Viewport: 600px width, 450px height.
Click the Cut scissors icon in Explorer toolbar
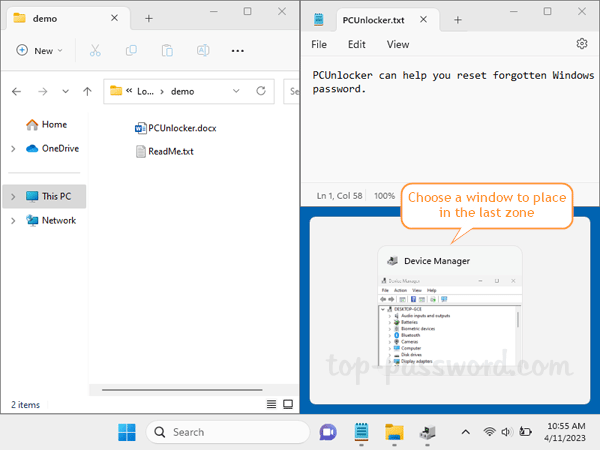(x=95, y=50)
